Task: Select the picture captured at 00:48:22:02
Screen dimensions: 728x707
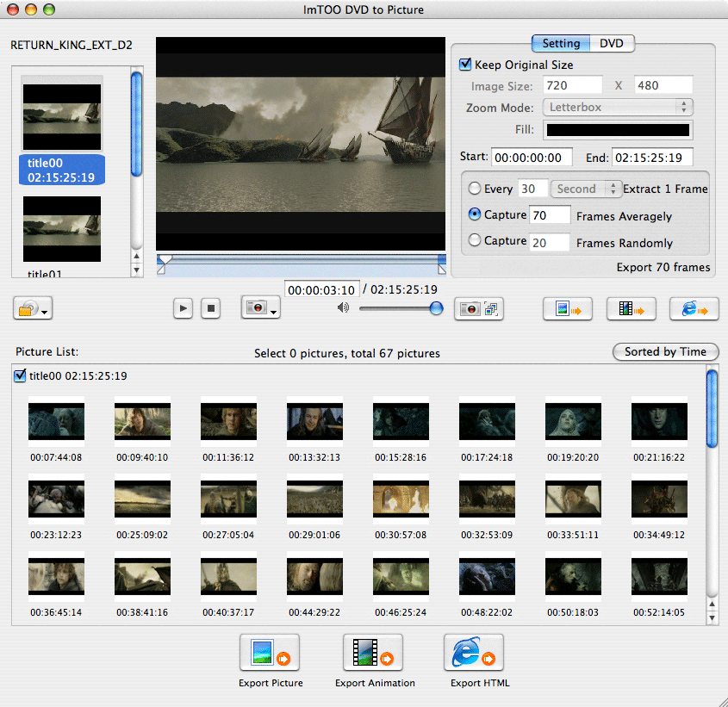Action: (x=487, y=577)
